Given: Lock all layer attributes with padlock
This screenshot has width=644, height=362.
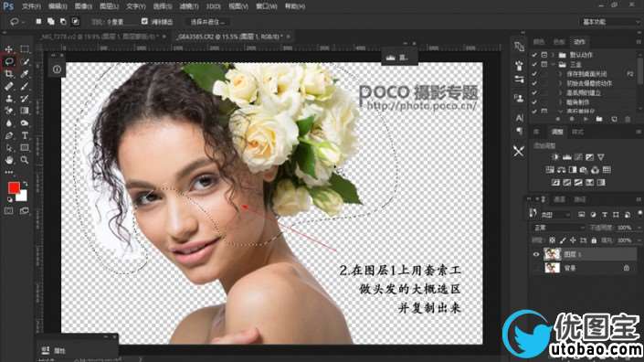Looking at the screenshot, I should 594,240.
